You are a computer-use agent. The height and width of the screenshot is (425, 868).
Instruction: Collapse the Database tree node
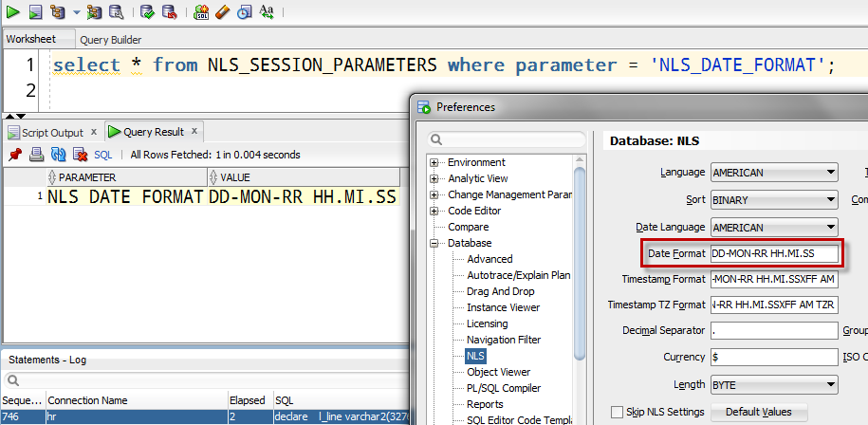[x=434, y=243]
